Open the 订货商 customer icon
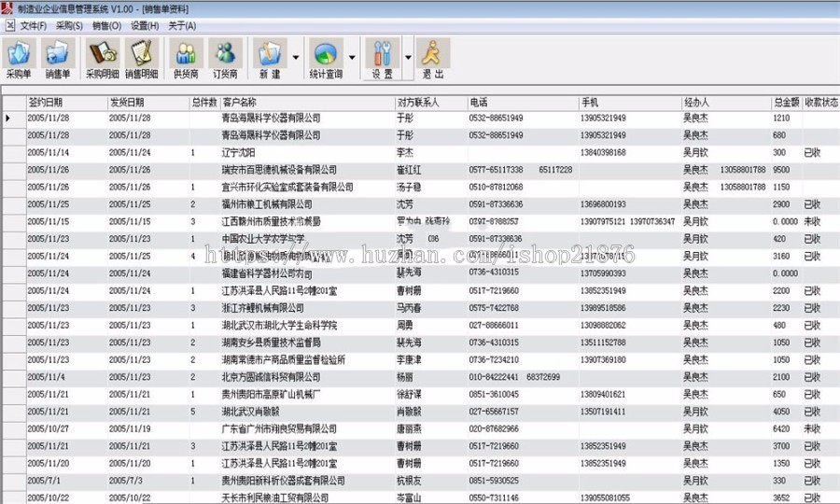This screenshot has height=504, width=840. [225, 60]
